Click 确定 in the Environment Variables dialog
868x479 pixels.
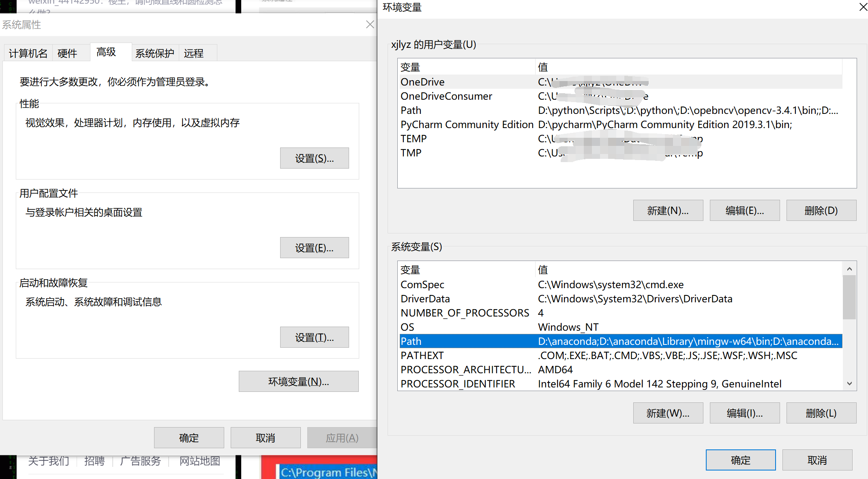point(740,460)
